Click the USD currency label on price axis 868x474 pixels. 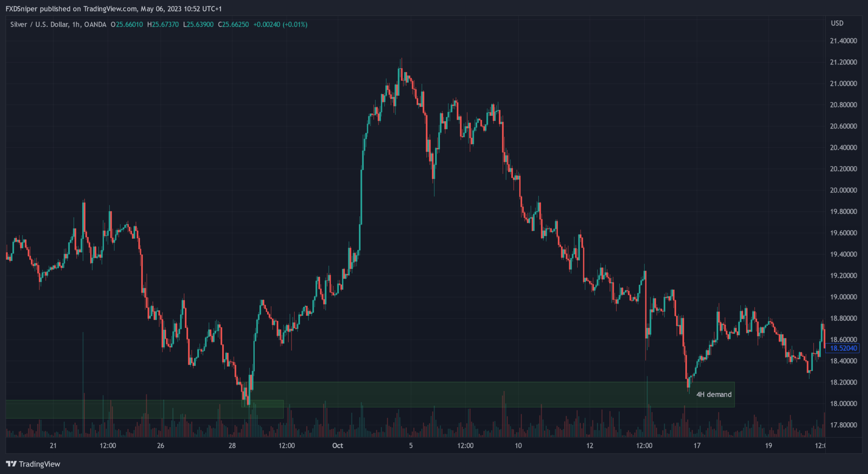click(838, 23)
